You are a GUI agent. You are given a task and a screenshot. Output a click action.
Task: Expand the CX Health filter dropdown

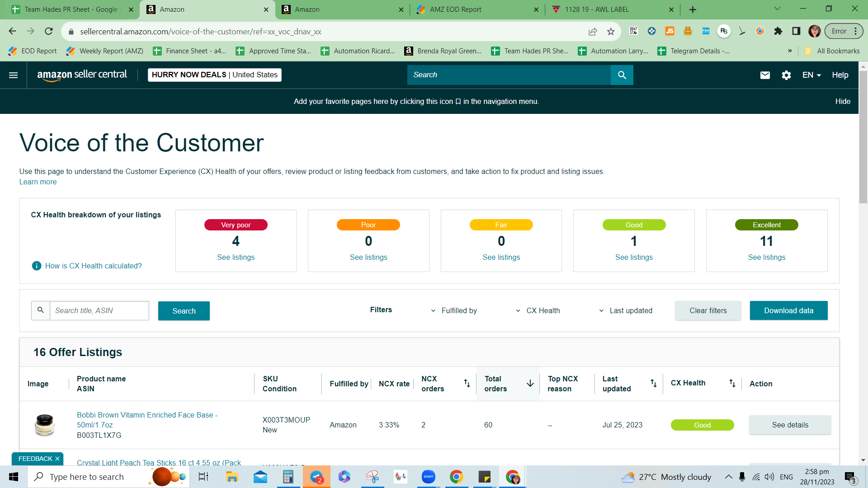[x=538, y=311]
